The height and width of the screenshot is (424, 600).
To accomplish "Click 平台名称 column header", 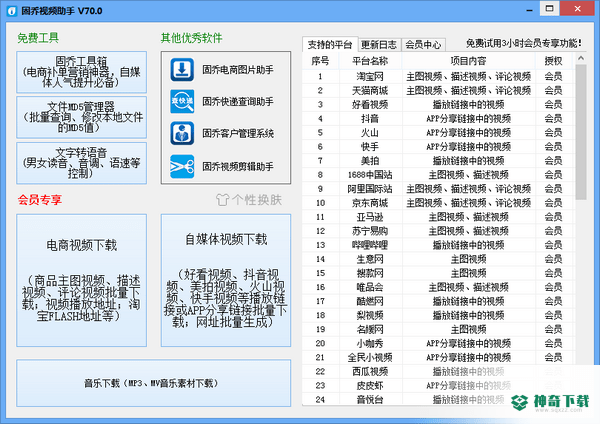I will coord(370,61).
